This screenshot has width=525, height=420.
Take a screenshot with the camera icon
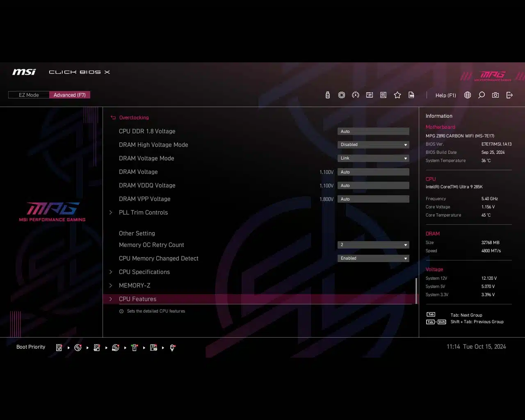[x=495, y=95]
